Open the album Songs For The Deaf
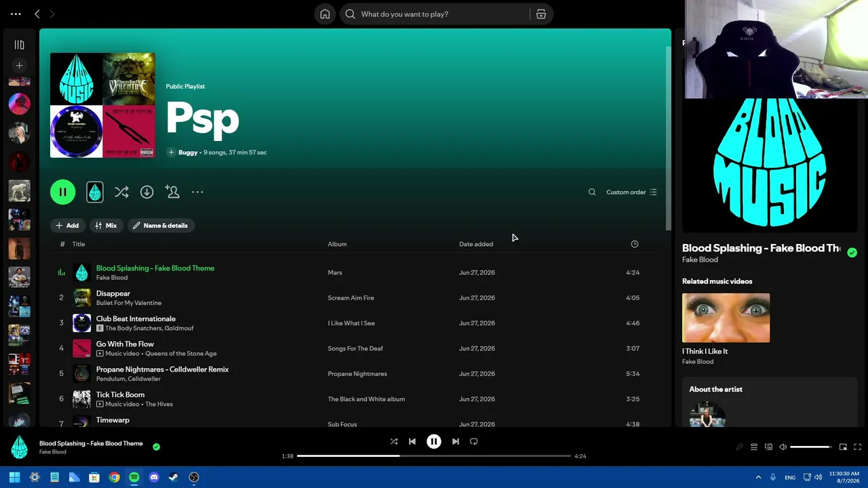Viewport: 868px width, 488px height. 355,348
